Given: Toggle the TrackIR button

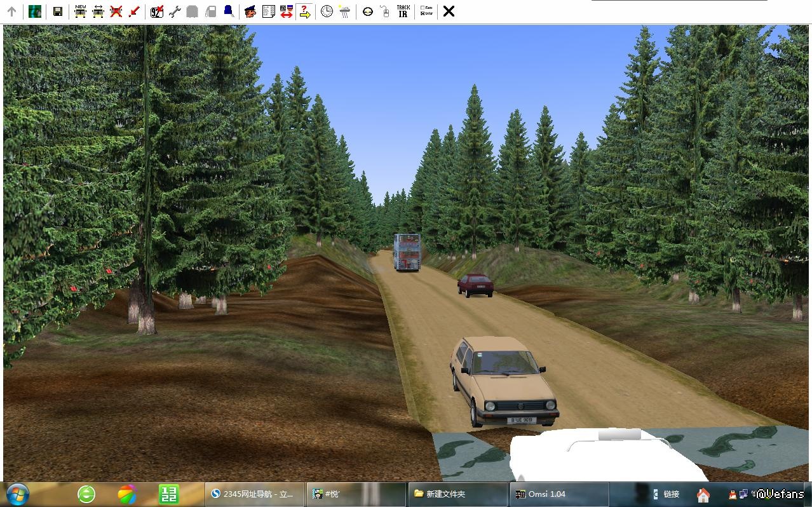Looking at the screenshot, I should [x=403, y=11].
